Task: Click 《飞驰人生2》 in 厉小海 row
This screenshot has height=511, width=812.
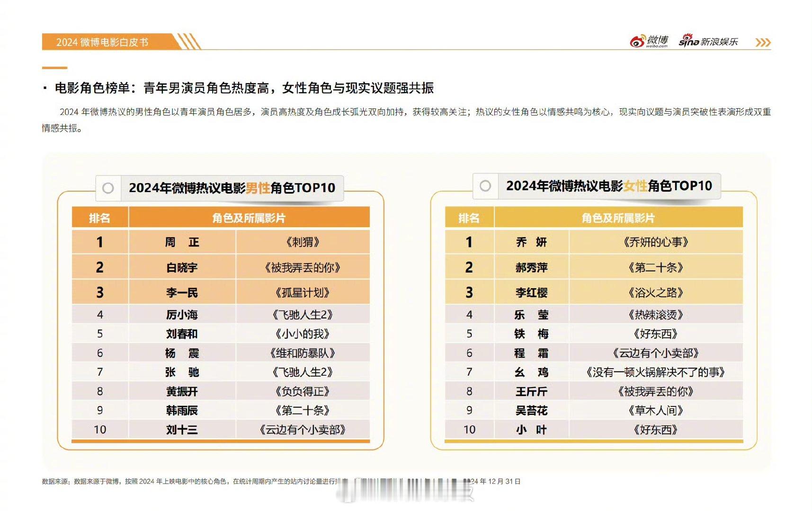Action: [303, 315]
